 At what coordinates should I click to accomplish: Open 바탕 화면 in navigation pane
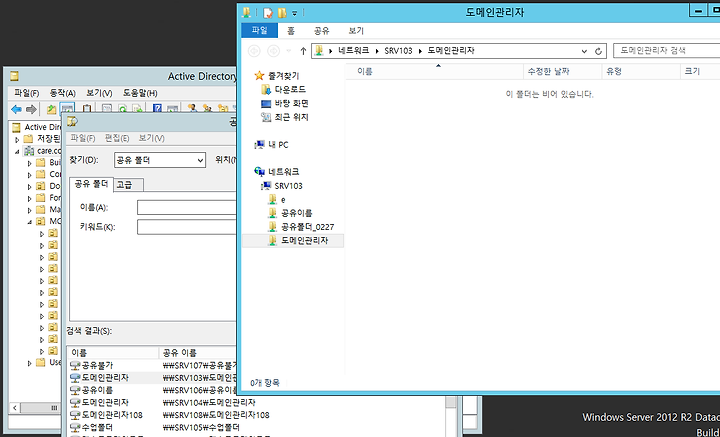(291, 103)
